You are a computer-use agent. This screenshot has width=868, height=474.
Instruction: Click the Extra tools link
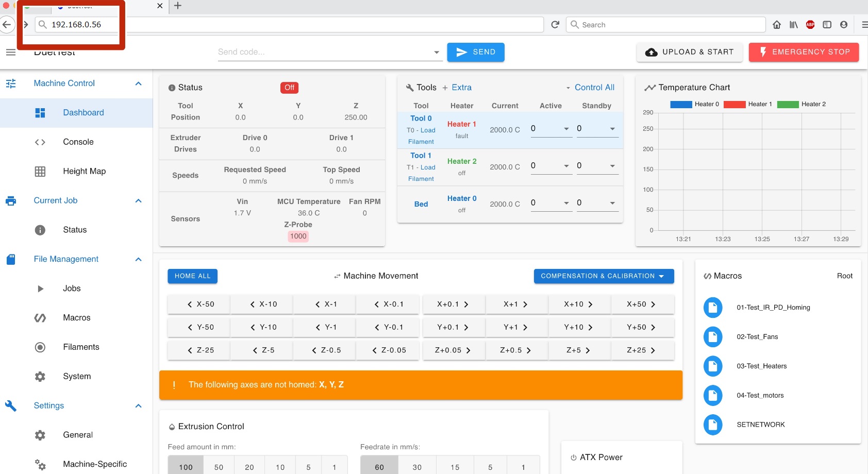(x=457, y=88)
